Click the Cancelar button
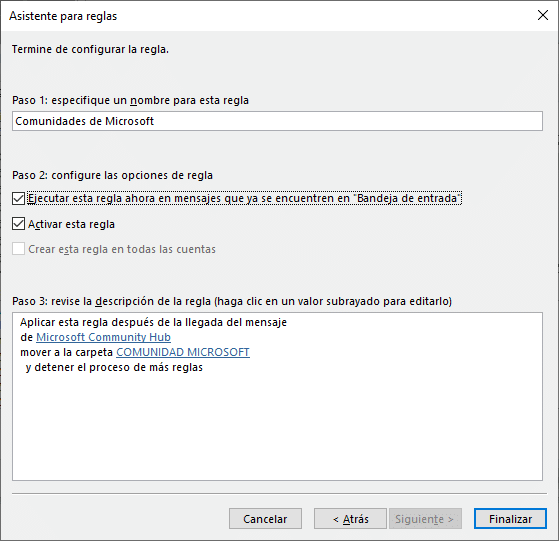559x541 pixels. tap(265, 519)
